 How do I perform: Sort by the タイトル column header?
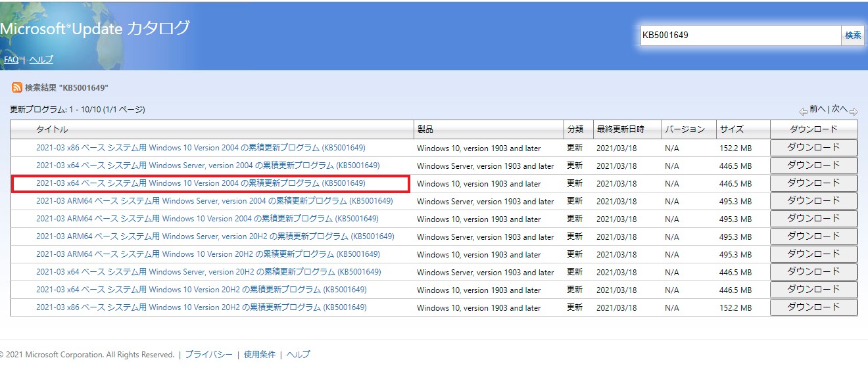[52, 129]
